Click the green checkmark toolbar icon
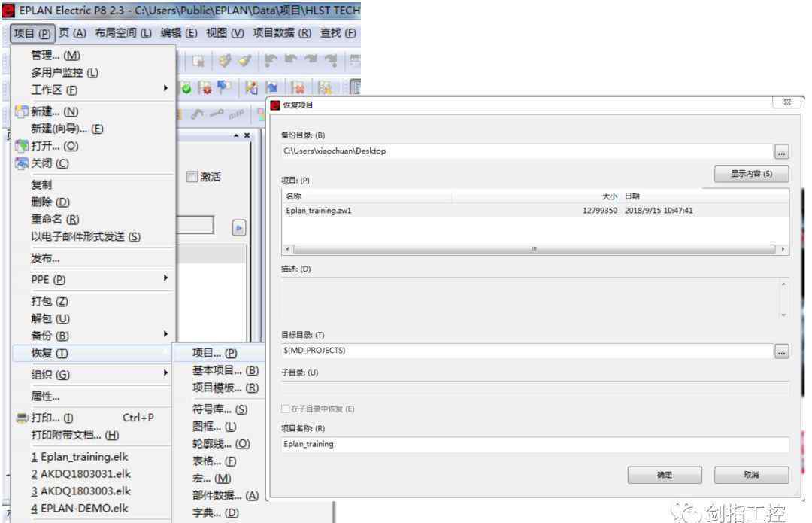812x523 pixels. click(x=186, y=88)
